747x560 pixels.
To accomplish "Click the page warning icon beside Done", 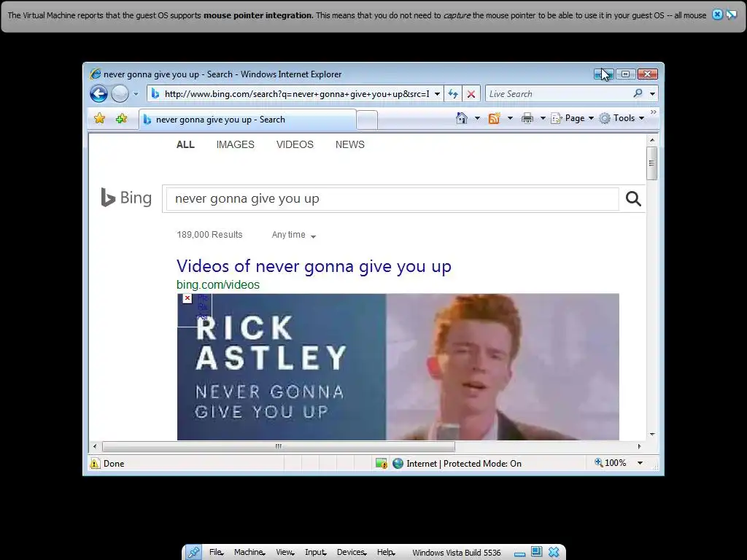I will [95, 463].
